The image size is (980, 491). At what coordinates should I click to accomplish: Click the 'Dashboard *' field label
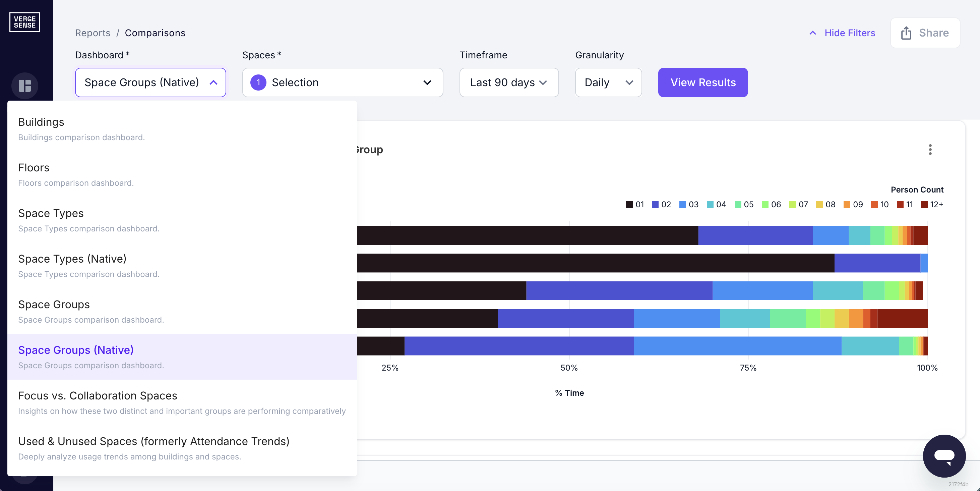tap(102, 55)
